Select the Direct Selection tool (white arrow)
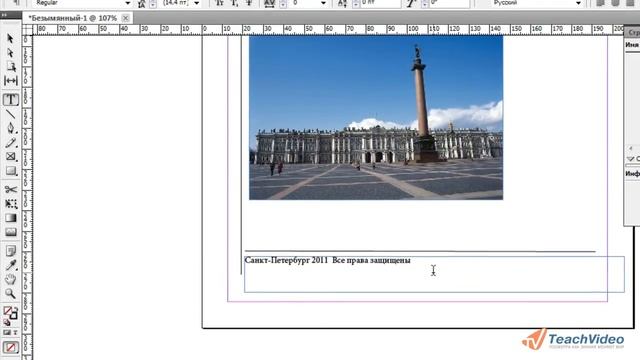Image resolution: width=640 pixels, height=360 pixels. pos(11,53)
